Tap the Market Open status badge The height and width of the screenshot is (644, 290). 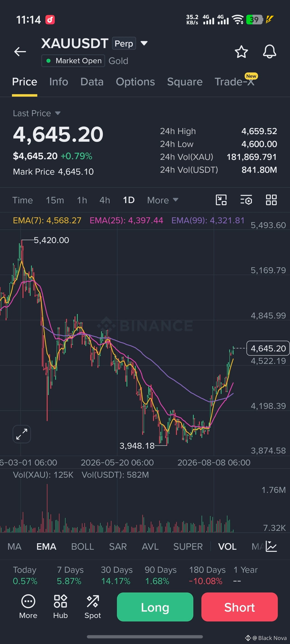(73, 61)
